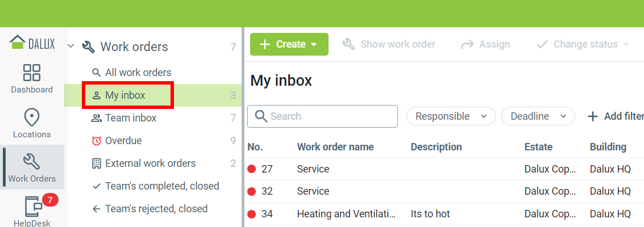This screenshot has width=644, height=227.
Task: Click the magnifier icon in the search box
Action: coord(261,116)
